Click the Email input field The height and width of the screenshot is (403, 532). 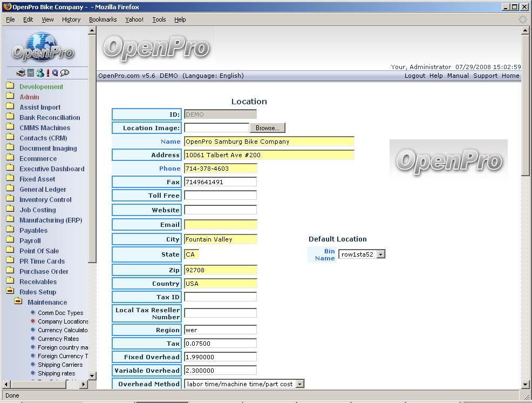point(220,224)
